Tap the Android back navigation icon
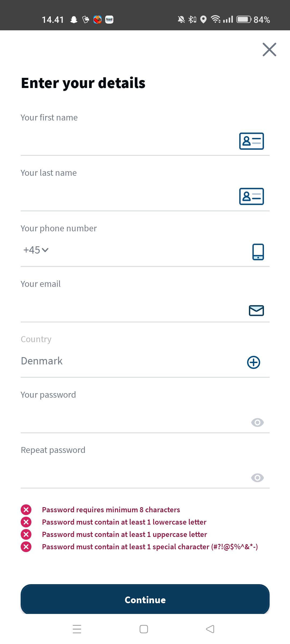The width and height of the screenshot is (290, 644). [210, 629]
